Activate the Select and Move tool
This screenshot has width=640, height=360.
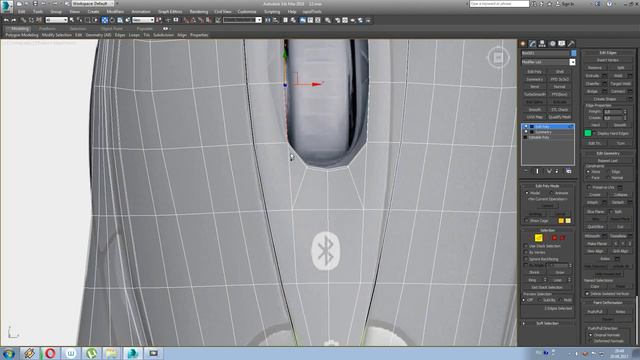(105, 20)
